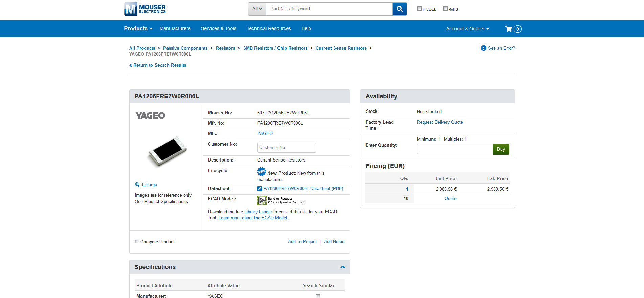Click the magnifying glass search button
This screenshot has width=644, height=298.
(399, 9)
